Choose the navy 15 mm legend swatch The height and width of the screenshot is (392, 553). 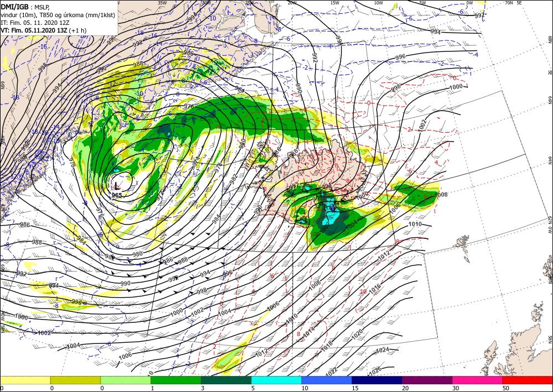(x=377, y=380)
